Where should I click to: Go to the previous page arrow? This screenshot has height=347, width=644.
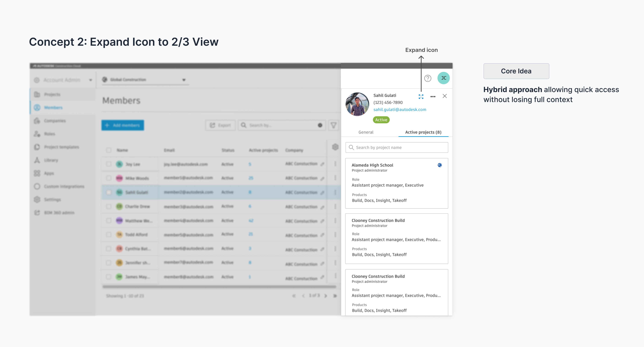(x=303, y=296)
